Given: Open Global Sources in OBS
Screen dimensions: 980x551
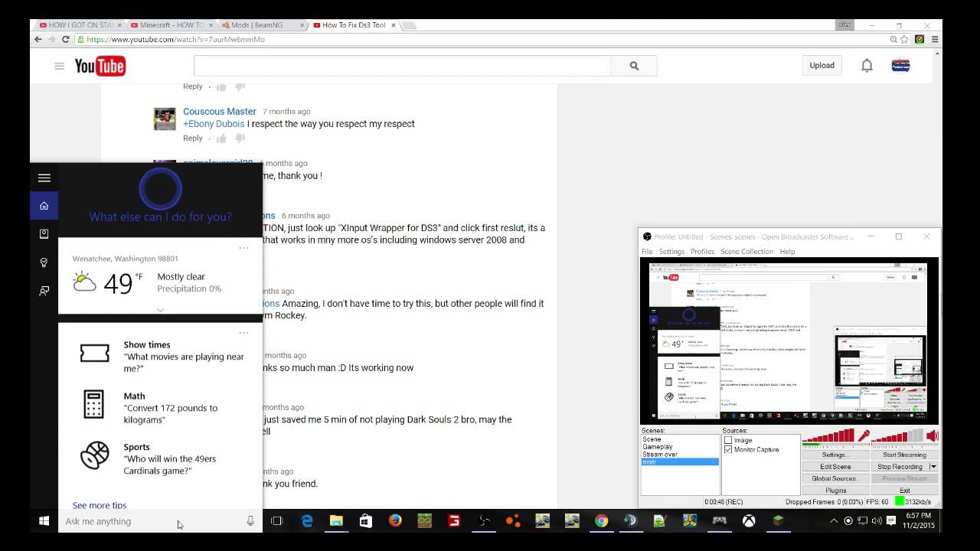Looking at the screenshot, I should (x=835, y=478).
